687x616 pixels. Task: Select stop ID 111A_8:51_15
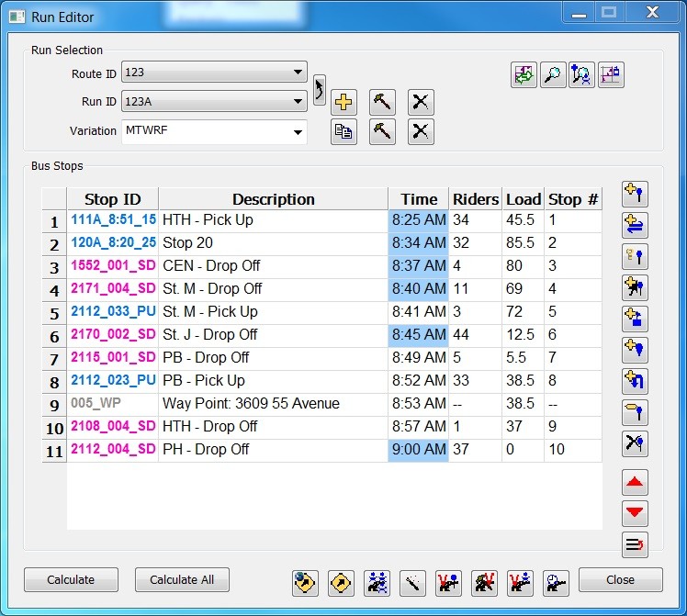click(x=114, y=219)
